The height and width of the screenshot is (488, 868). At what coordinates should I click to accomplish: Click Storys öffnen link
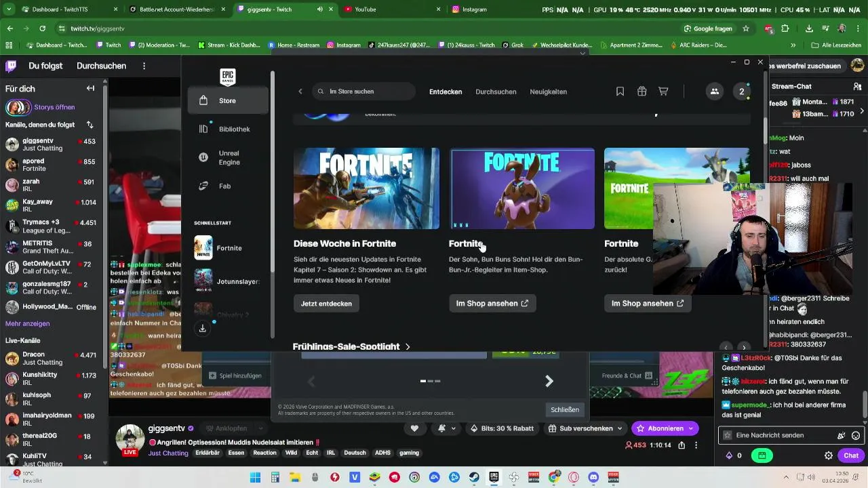coord(54,107)
